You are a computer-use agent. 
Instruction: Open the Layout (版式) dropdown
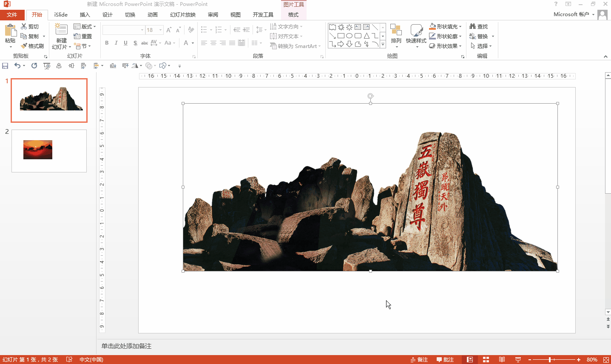85,26
